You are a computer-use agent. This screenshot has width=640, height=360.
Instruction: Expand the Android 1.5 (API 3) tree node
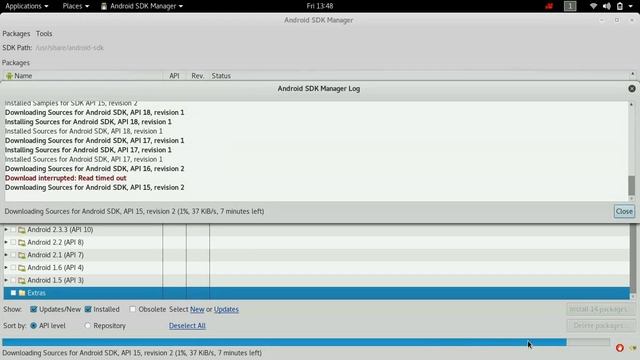(6, 280)
